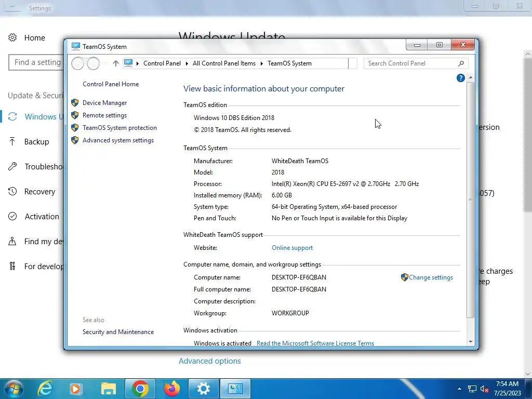Open File Explorer from taskbar
The height and width of the screenshot is (399, 532).
[108, 389]
